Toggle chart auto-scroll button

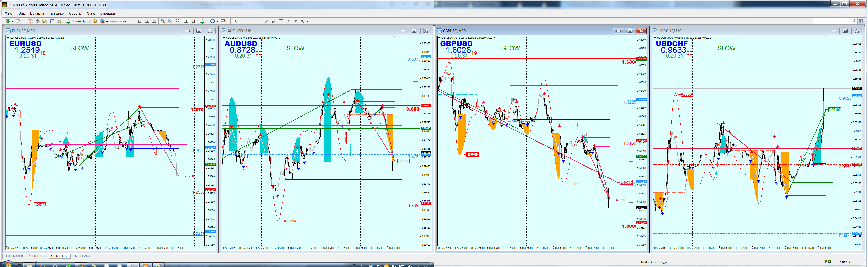click(186, 21)
